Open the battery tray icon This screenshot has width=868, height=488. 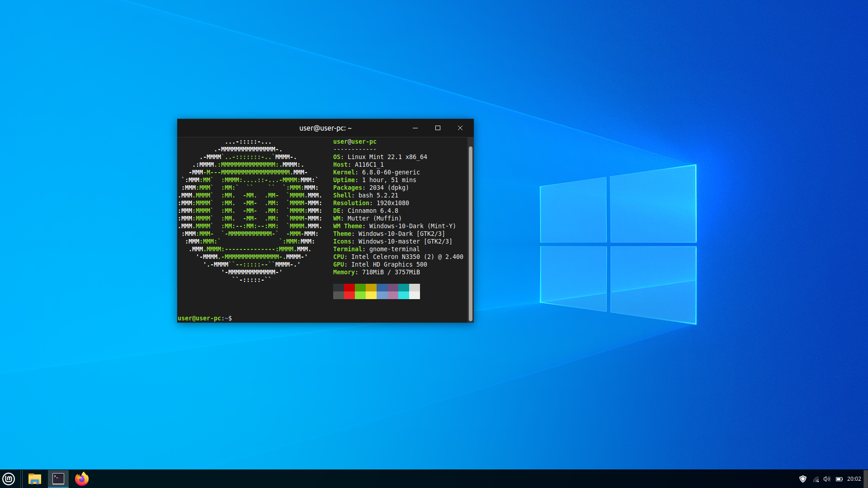pyautogui.click(x=839, y=479)
